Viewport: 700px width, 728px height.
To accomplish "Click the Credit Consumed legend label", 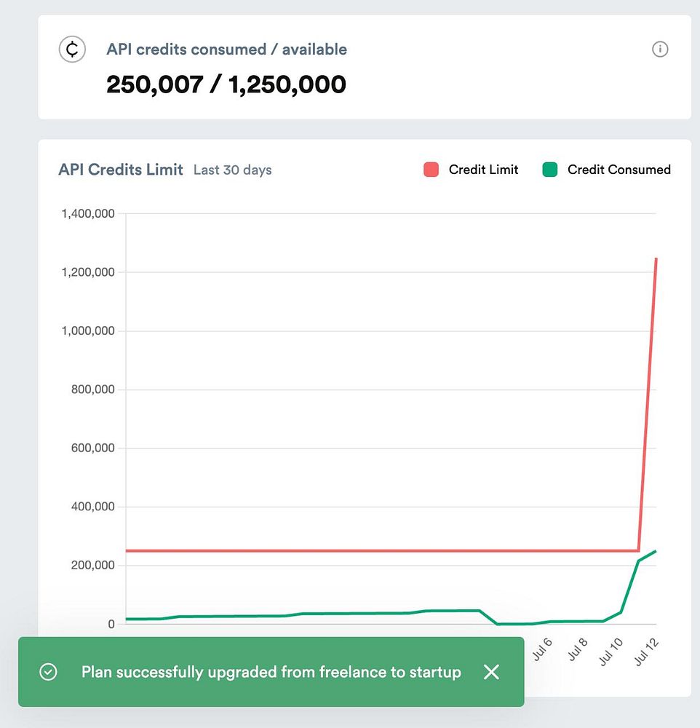I will 619,170.
